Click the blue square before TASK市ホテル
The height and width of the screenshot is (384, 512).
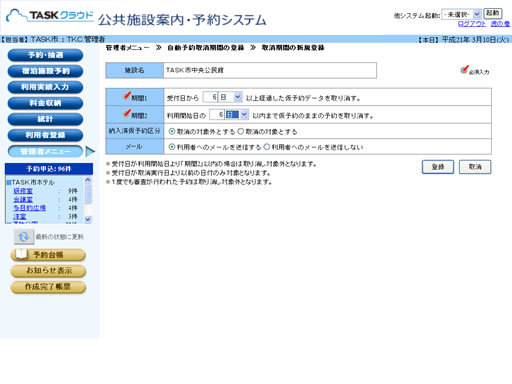(9, 183)
